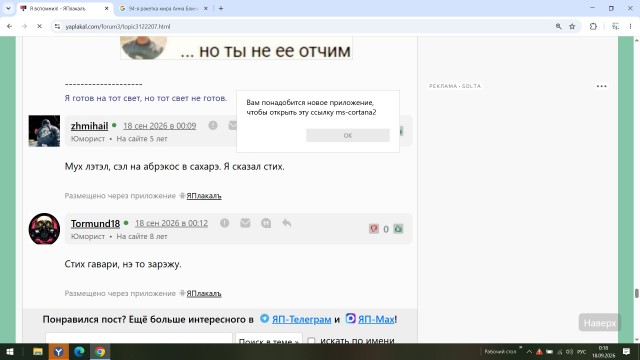Click the red warning tray icon
640x360 pixels.
[539, 352]
